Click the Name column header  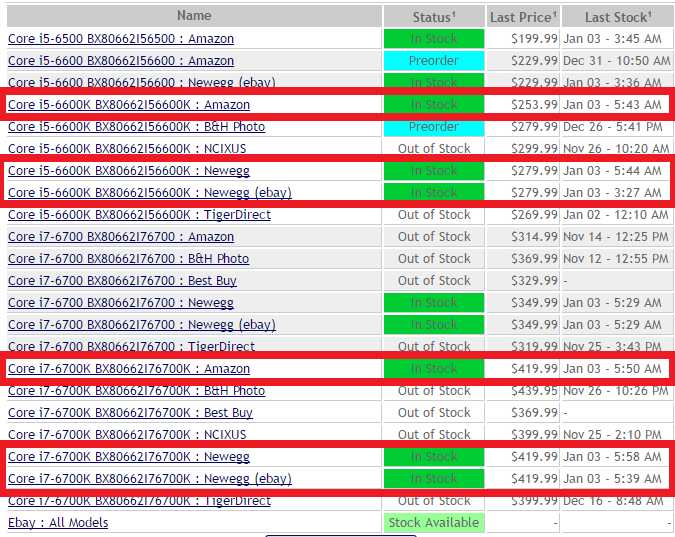[x=194, y=16]
